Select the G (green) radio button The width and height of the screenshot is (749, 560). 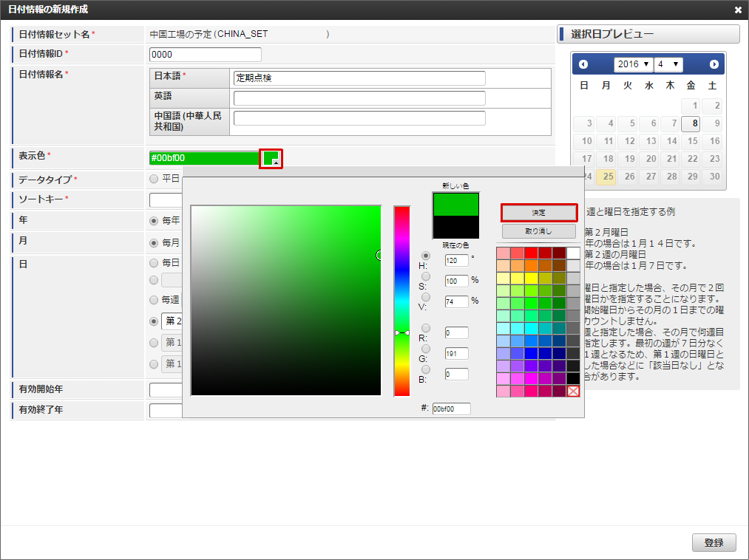coord(425,349)
